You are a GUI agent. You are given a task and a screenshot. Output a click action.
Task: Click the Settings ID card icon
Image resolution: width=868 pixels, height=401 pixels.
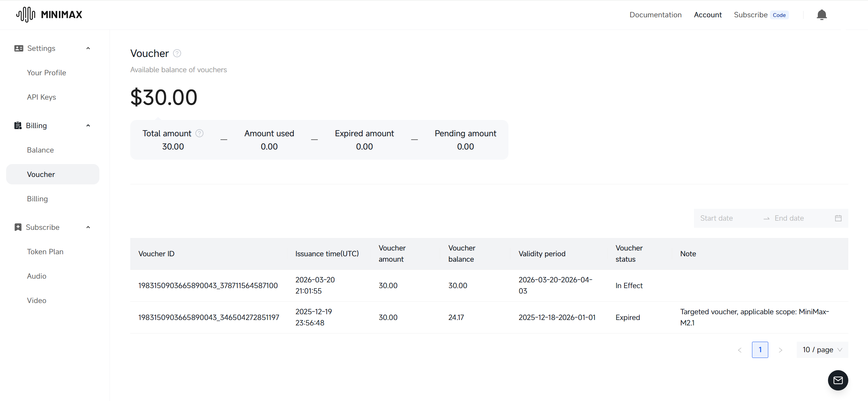click(x=19, y=48)
